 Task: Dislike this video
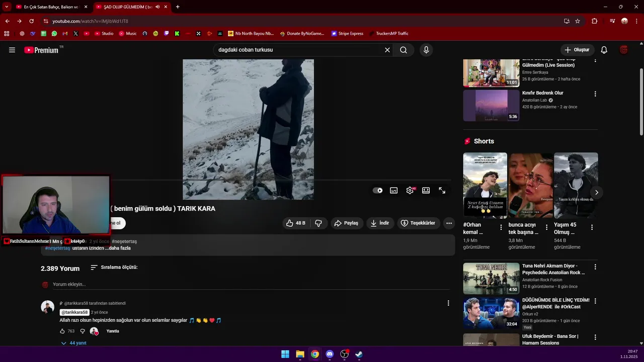318,223
